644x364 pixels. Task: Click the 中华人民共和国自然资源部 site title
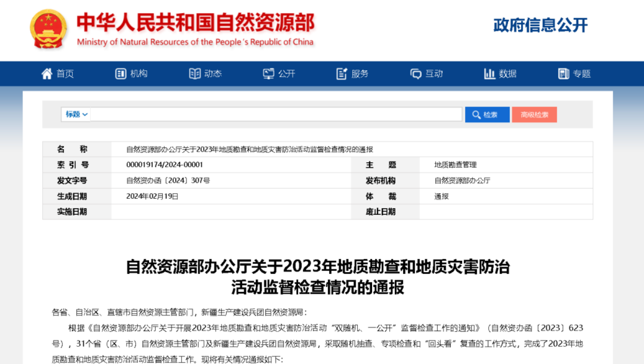[196, 22]
